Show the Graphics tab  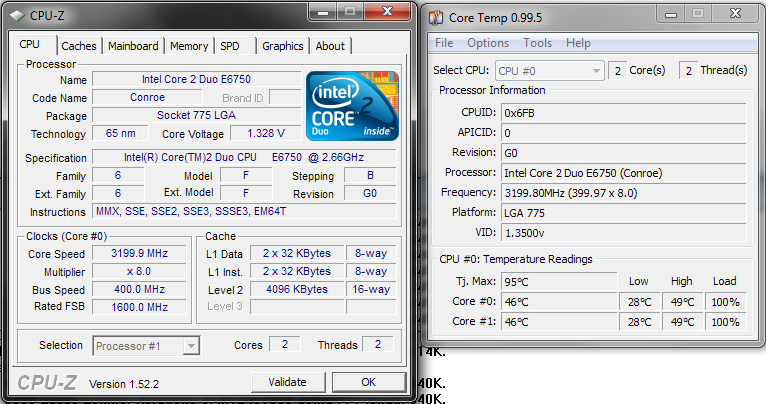[282, 46]
